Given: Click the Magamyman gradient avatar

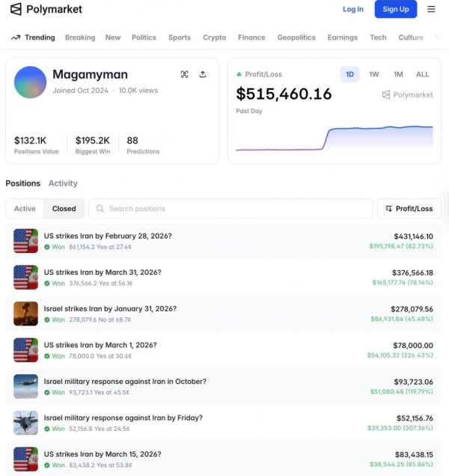Looking at the screenshot, I should pyautogui.click(x=31, y=82).
